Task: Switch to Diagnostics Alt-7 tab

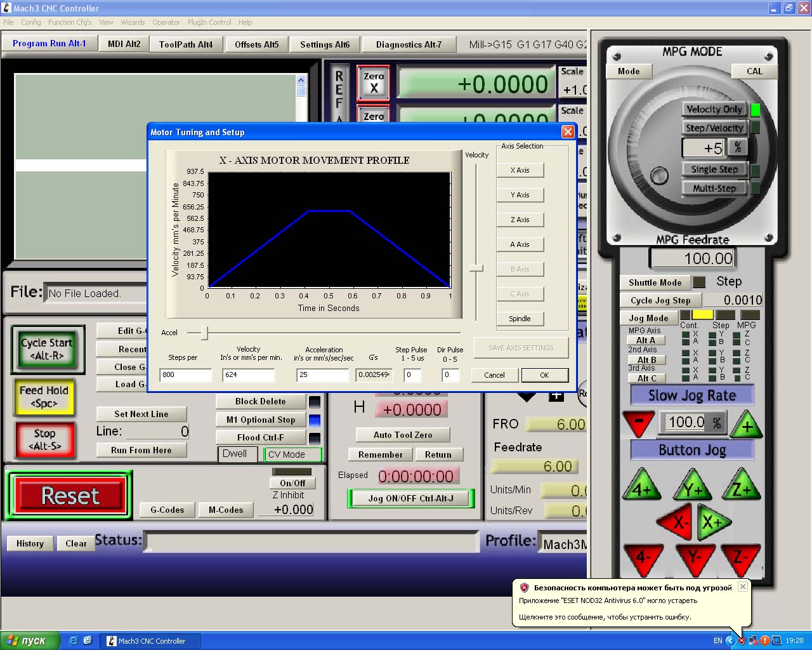Action: coord(409,44)
